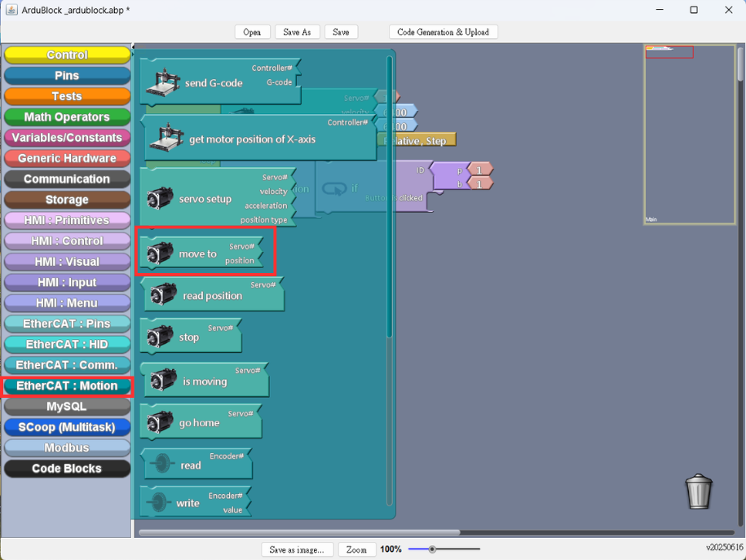Viewport: 746px width, 560px height.
Task: Click the Code Generation & Upload button
Action: (443, 32)
